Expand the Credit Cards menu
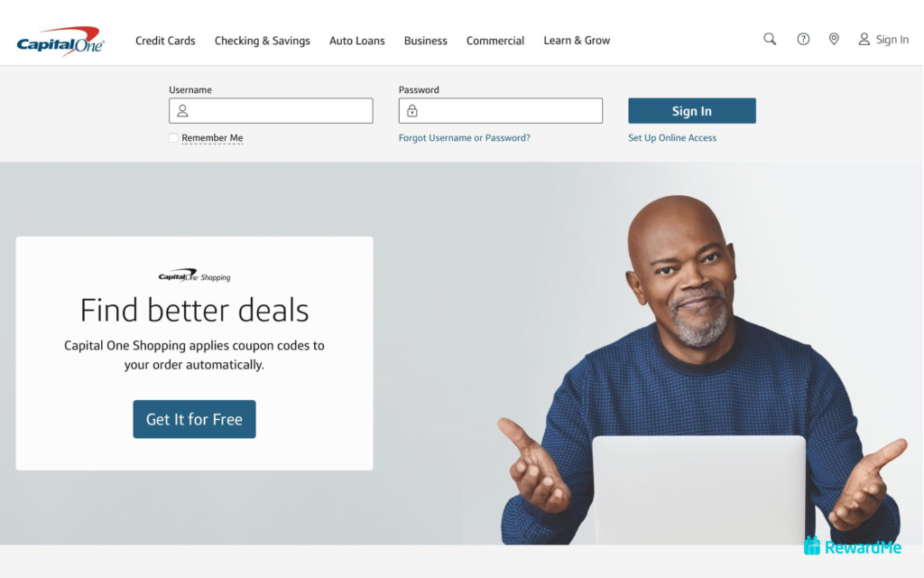Image resolution: width=924 pixels, height=578 pixels. (x=165, y=41)
